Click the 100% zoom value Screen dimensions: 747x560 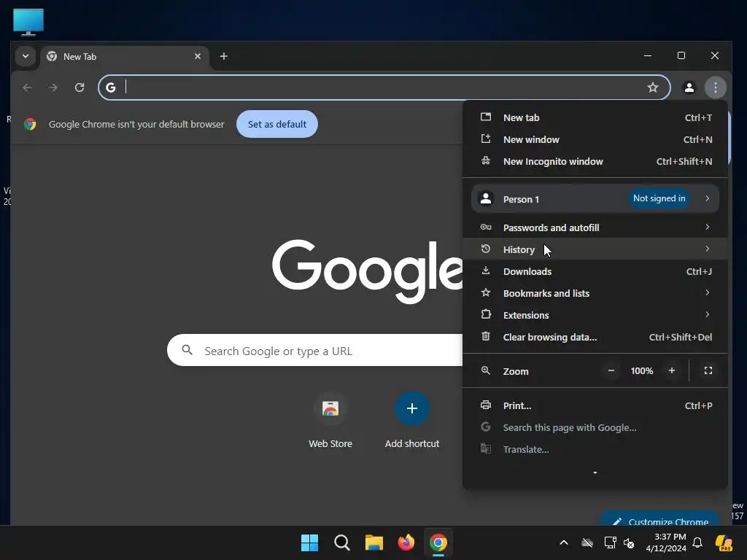point(642,371)
